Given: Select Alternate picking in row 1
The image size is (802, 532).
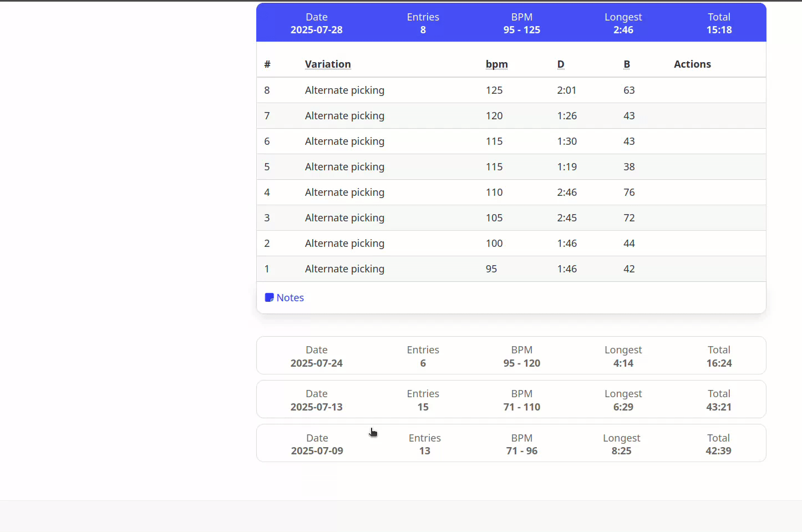Looking at the screenshot, I should [344, 268].
